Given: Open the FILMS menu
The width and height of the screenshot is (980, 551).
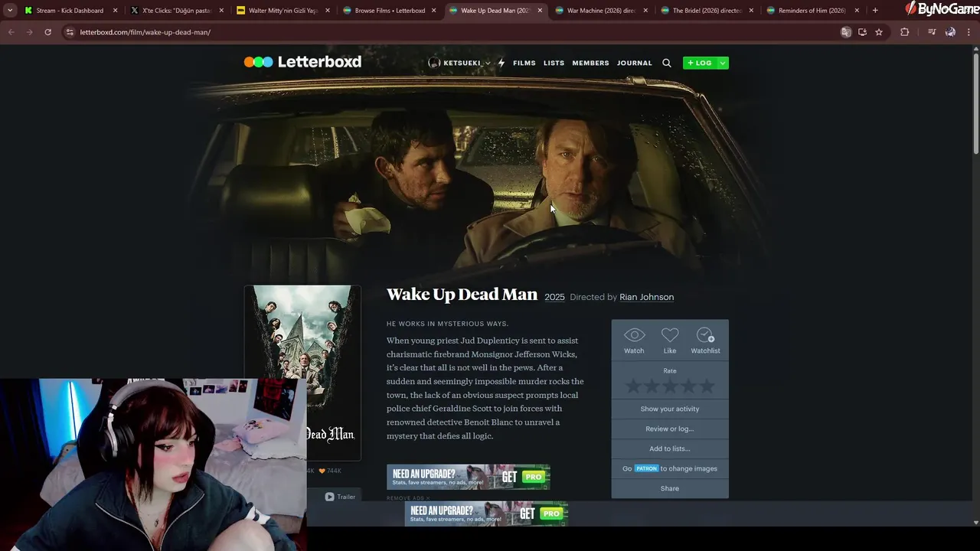Looking at the screenshot, I should point(524,63).
